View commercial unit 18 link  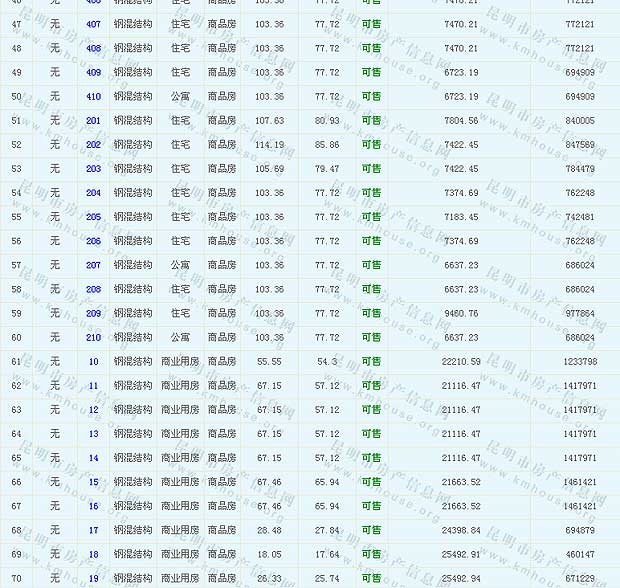click(x=93, y=554)
